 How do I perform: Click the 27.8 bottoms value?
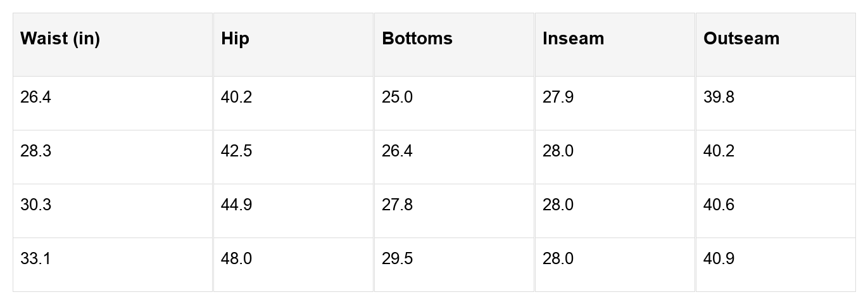(397, 205)
